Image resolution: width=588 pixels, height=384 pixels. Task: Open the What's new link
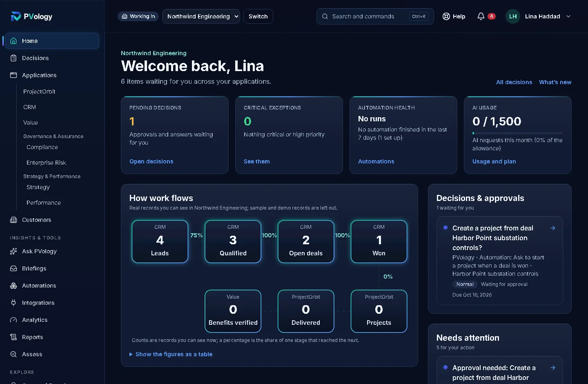click(555, 82)
